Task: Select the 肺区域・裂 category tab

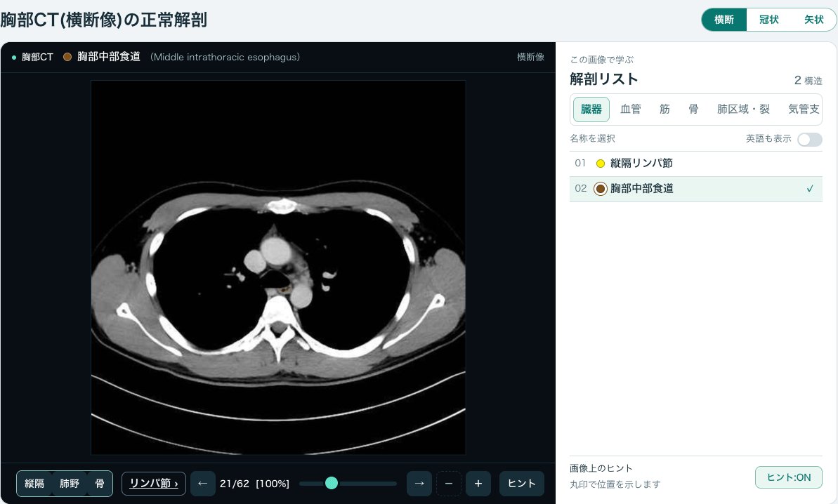Action: (743, 110)
